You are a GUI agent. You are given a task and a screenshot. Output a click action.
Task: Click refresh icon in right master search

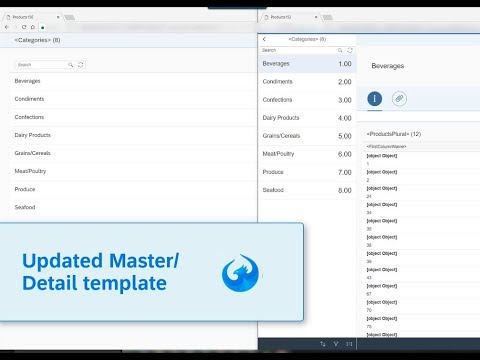click(350, 50)
